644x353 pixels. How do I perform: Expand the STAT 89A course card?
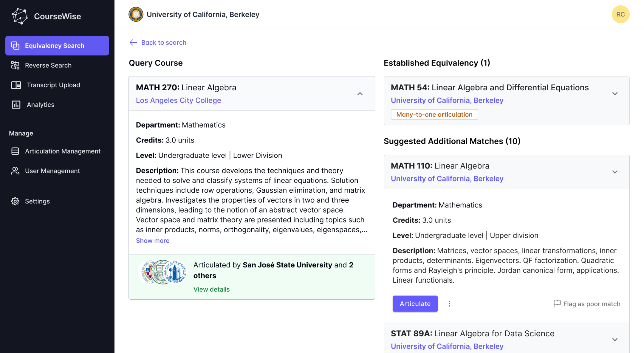[615, 340]
